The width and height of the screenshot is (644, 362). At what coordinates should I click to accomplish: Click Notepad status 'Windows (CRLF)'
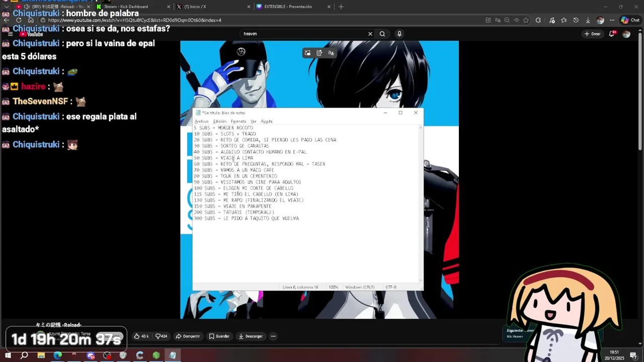pos(360,287)
